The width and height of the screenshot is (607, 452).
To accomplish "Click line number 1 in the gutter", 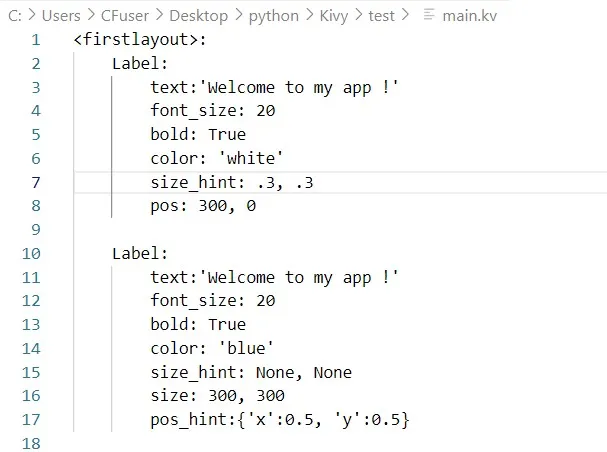I will 36,40.
